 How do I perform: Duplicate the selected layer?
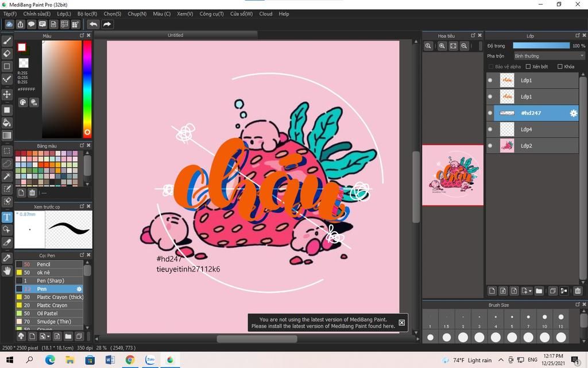click(552, 290)
